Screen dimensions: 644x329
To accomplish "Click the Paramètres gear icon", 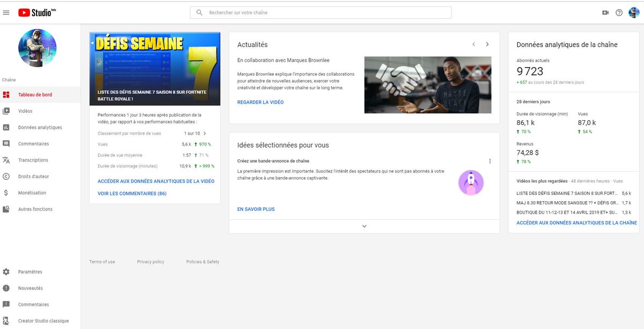I will (6, 272).
